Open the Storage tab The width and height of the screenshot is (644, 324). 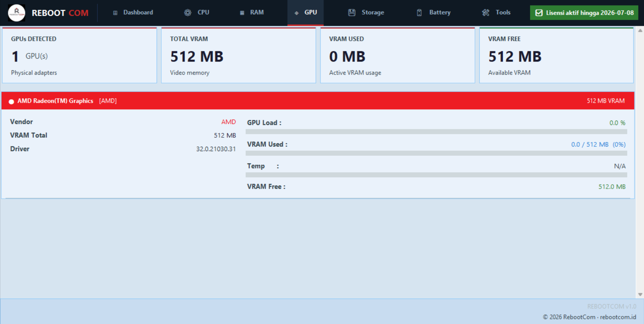point(366,13)
